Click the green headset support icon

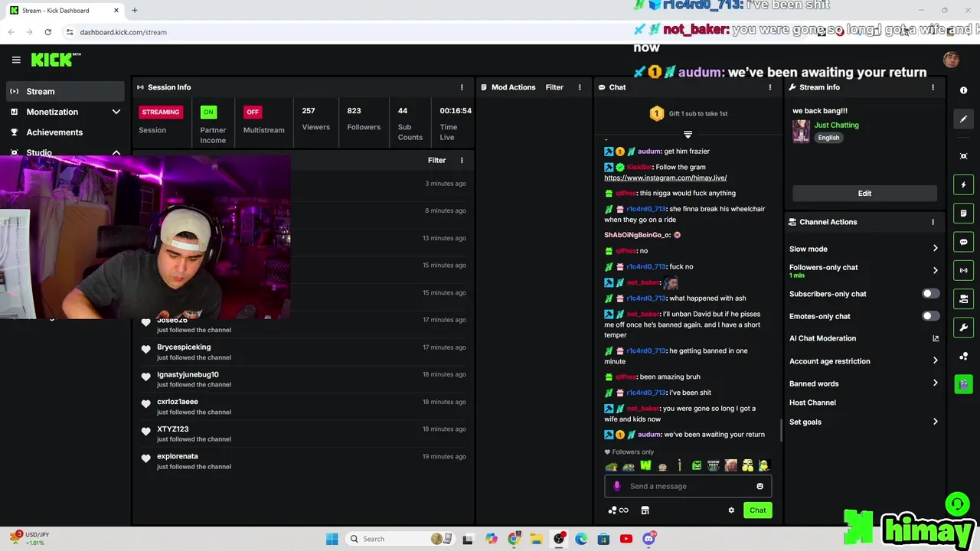click(x=957, y=503)
